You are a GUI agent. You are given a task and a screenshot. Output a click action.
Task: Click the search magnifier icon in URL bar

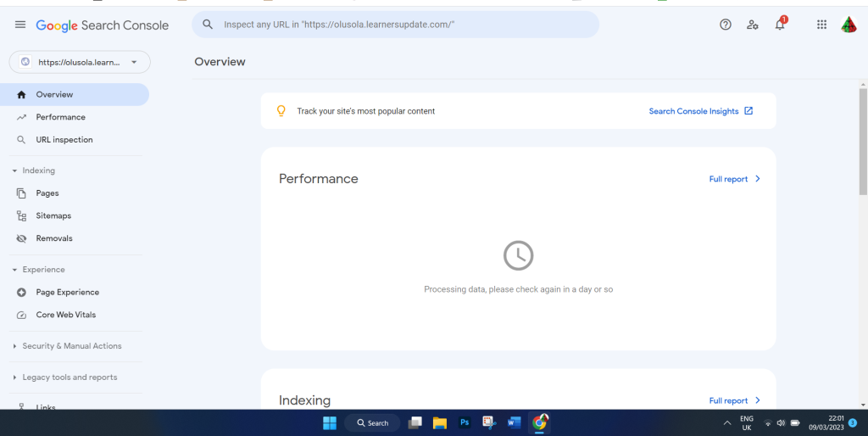coord(208,25)
